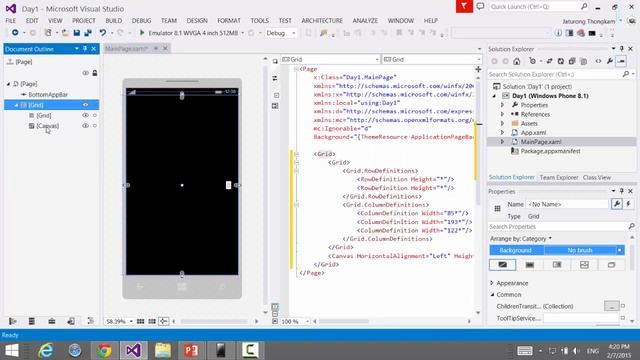Click the eye header icon in Document Outline
Screen dimensions: 640x360
(85, 73)
